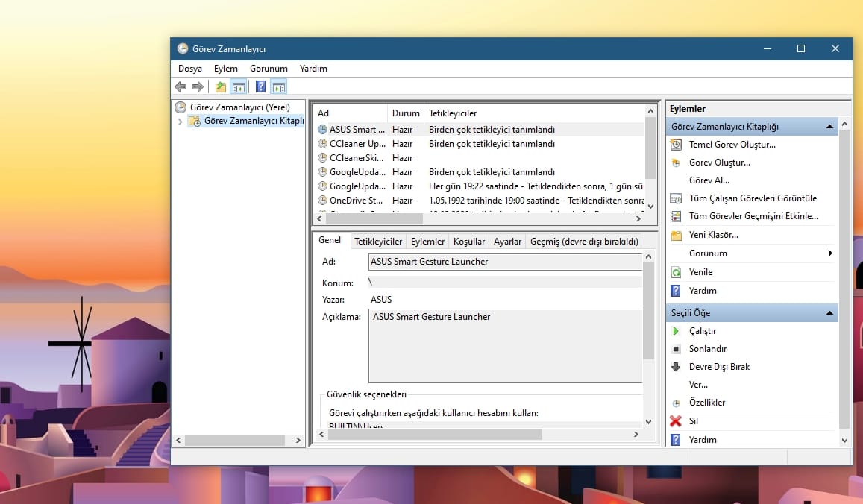This screenshot has height=504, width=863.
Task: Click the blue Help toolbar icon
Action: [261, 87]
